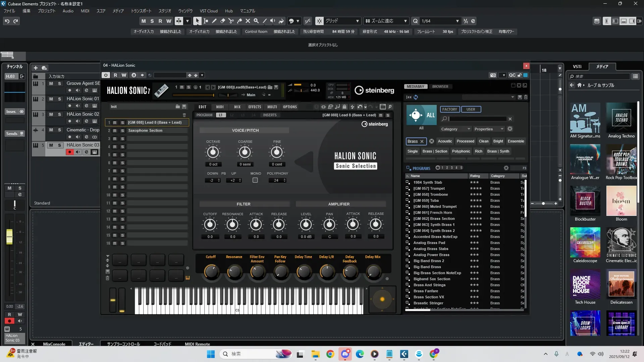Select the Mute X tool
The width and height of the screenshot is (644, 362).
tap(248, 21)
